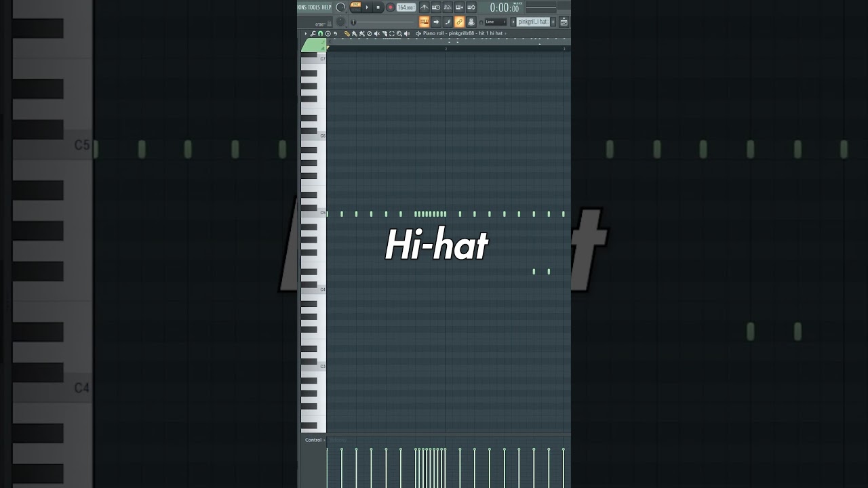The height and width of the screenshot is (488, 868).
Task: Select the Paint brush tool
Action: click(x=355, y=34)
